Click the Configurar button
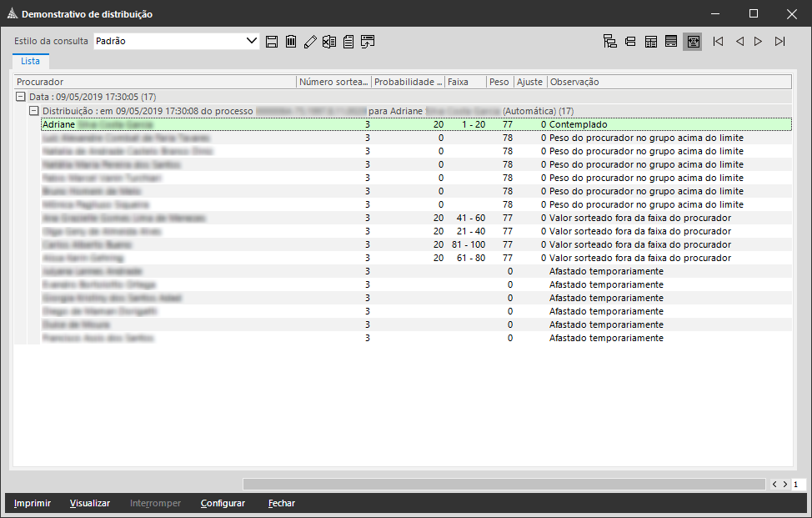Screen dimensions: 812x518 [223, 503]
